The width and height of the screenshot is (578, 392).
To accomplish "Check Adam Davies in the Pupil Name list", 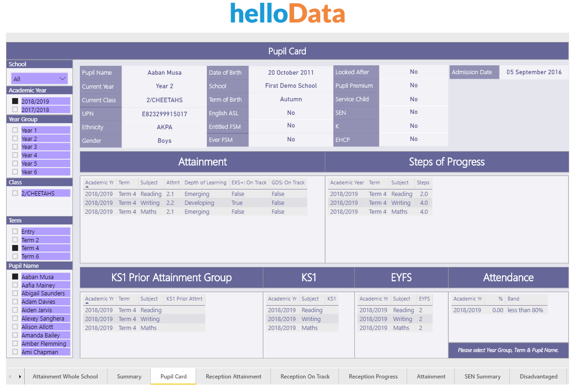I will tap(14, 301).
